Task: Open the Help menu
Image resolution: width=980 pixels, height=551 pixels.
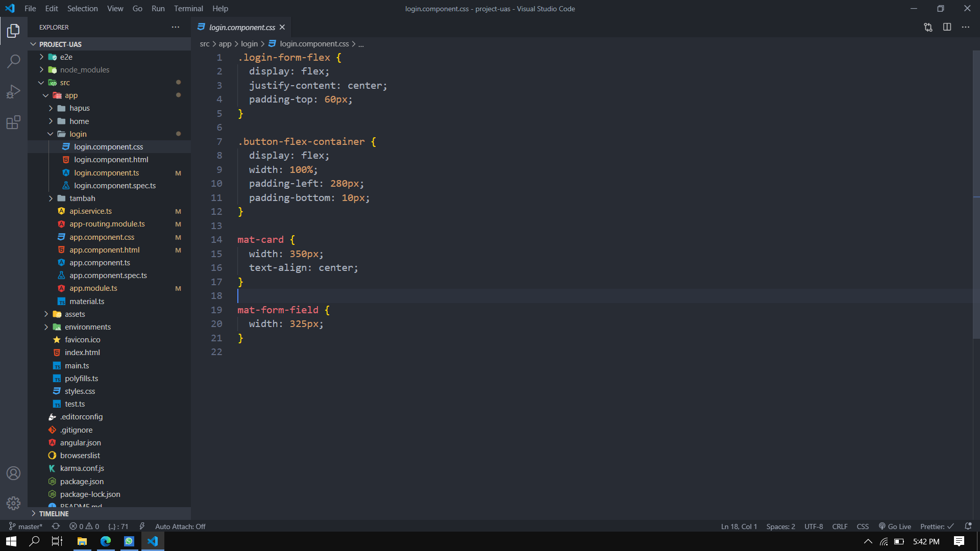Action: click(x=220, y=8)
